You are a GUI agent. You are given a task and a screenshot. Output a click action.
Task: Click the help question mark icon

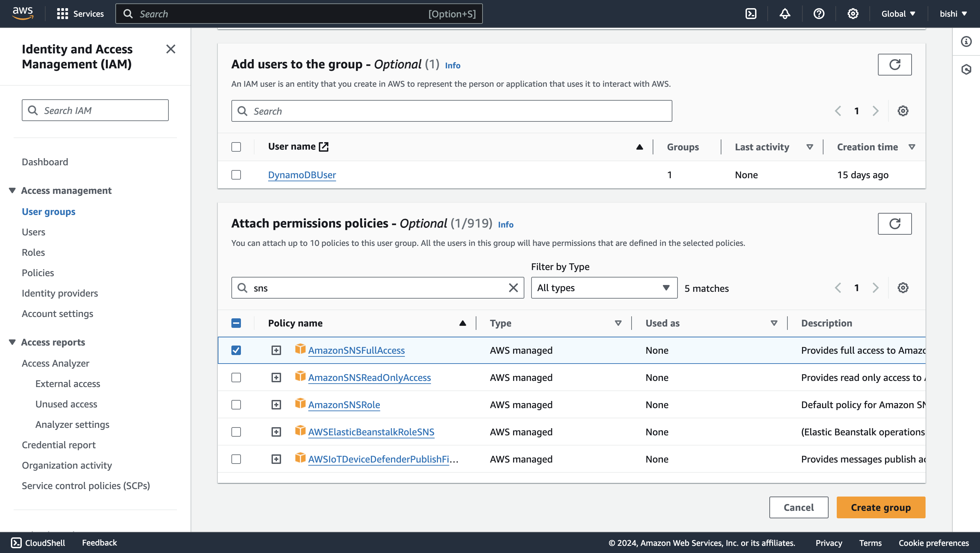tap(819, 14)
